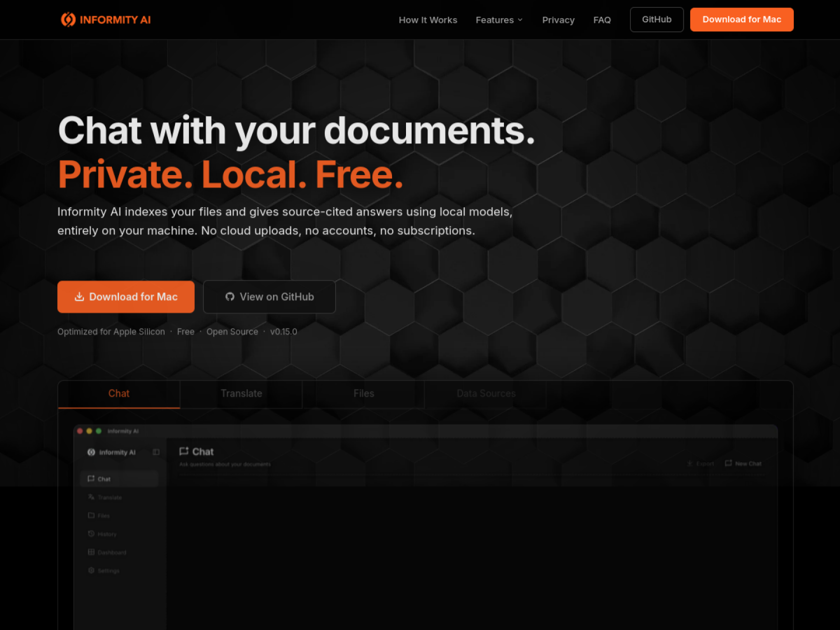Open History in the app preview sidebar
This screenshot has height=630, width=840.
(119, 534)
